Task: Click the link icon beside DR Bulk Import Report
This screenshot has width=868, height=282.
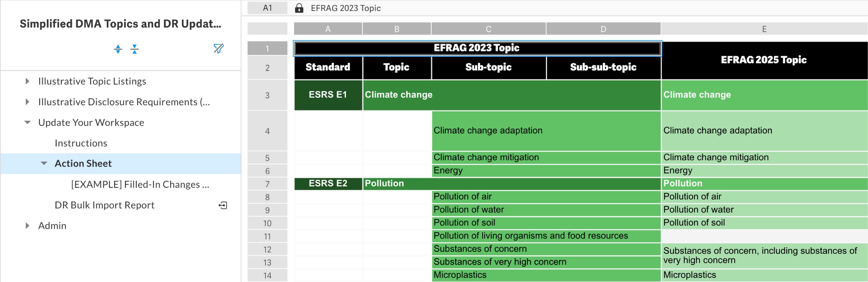Action: point(223,205)
